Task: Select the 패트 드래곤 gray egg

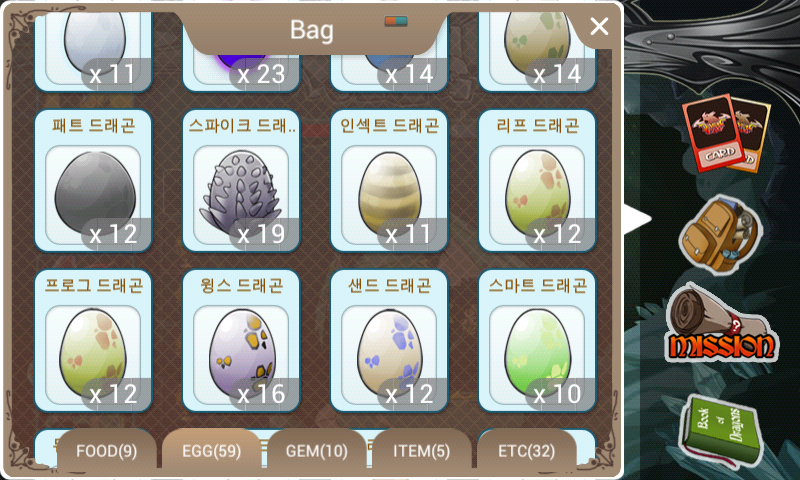Action: pos(93,181)
